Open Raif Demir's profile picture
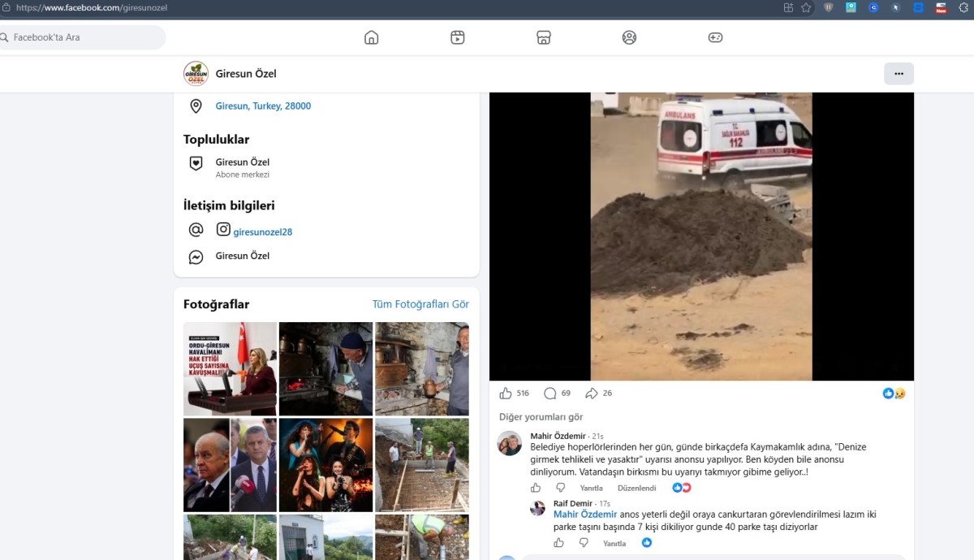The height and width of the screenshot is (560, 974). [537, 508]
